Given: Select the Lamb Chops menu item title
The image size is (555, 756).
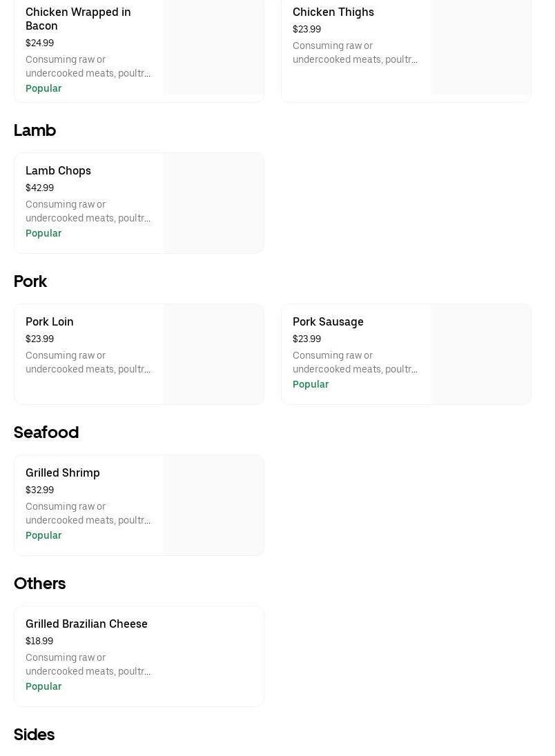Looking at the screenshot, I should (58, 170).
